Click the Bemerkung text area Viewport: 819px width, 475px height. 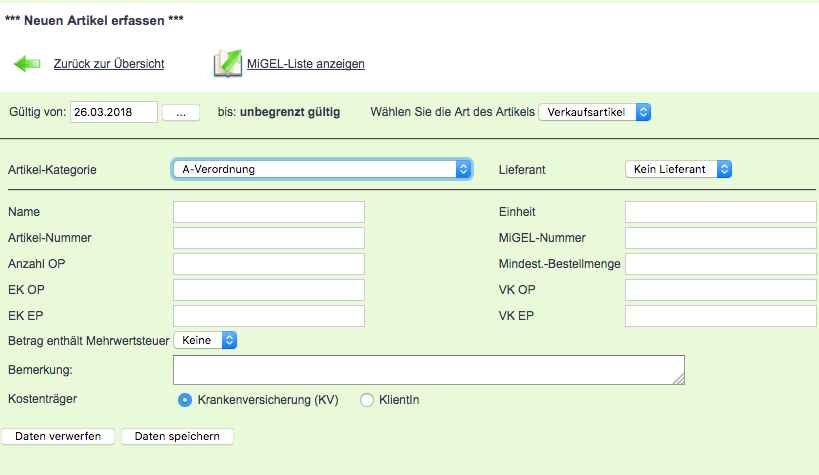428,370
